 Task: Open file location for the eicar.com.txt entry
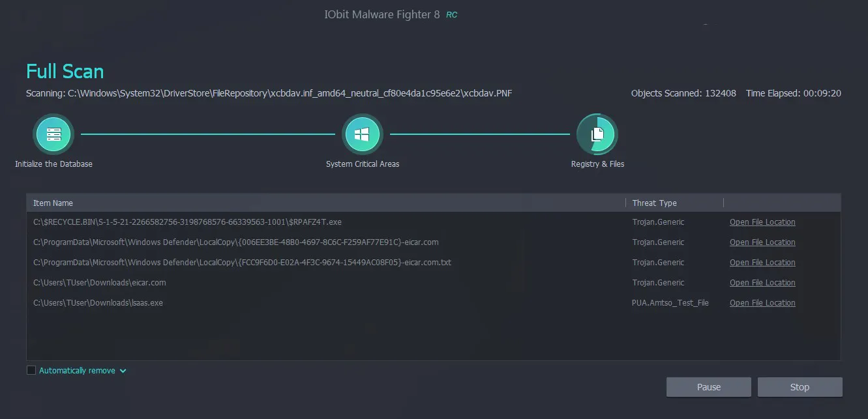(x=762, y=262)
